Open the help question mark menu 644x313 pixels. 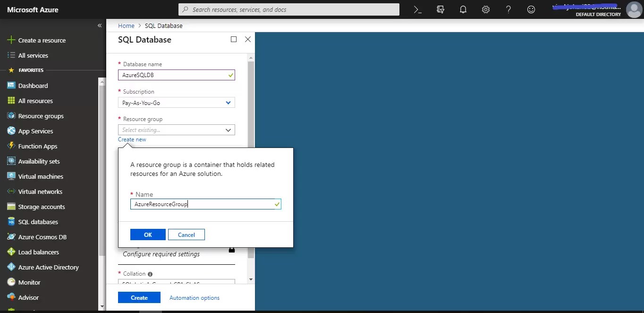click(x=508, y=9)
